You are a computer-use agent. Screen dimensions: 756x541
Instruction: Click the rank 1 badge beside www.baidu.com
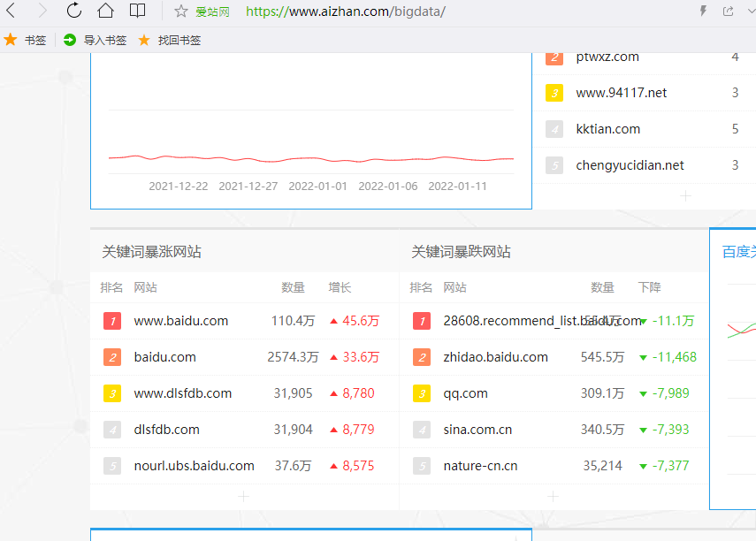click(x=112, y=321)
